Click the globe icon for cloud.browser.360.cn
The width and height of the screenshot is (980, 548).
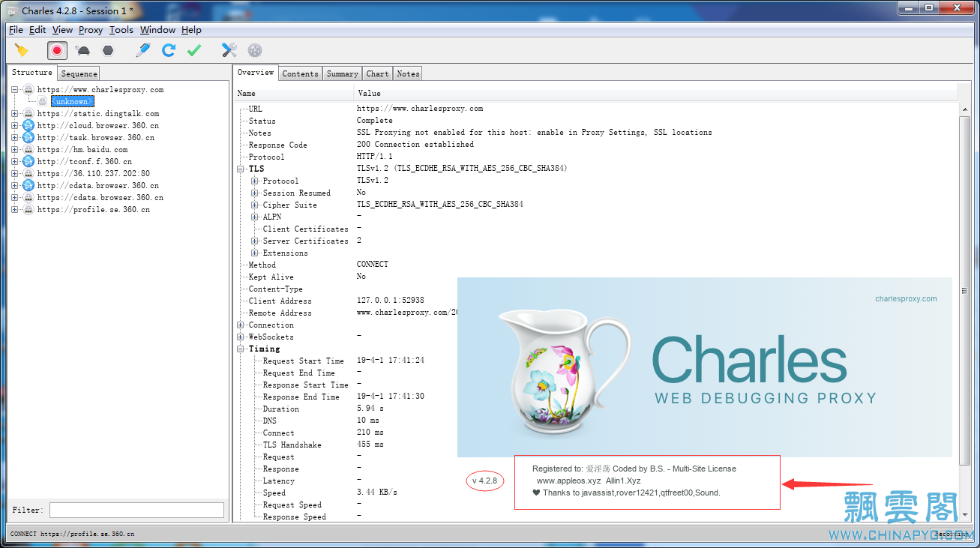pos(28,126)
